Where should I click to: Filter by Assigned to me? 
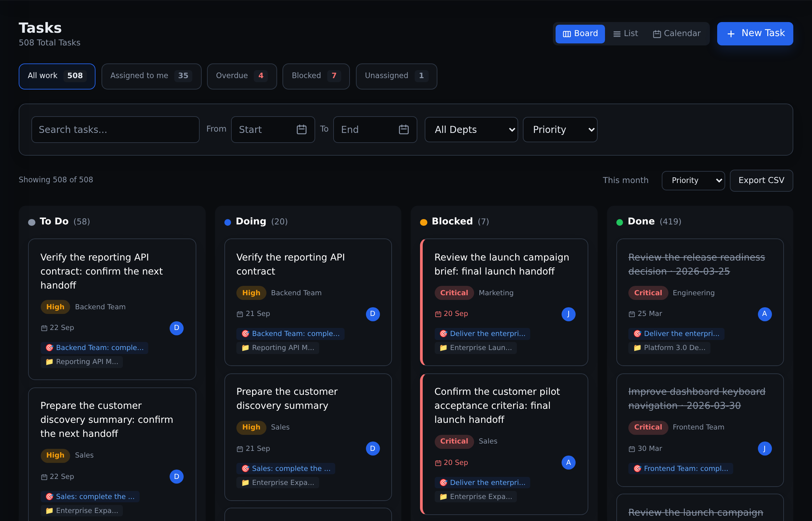151,76
